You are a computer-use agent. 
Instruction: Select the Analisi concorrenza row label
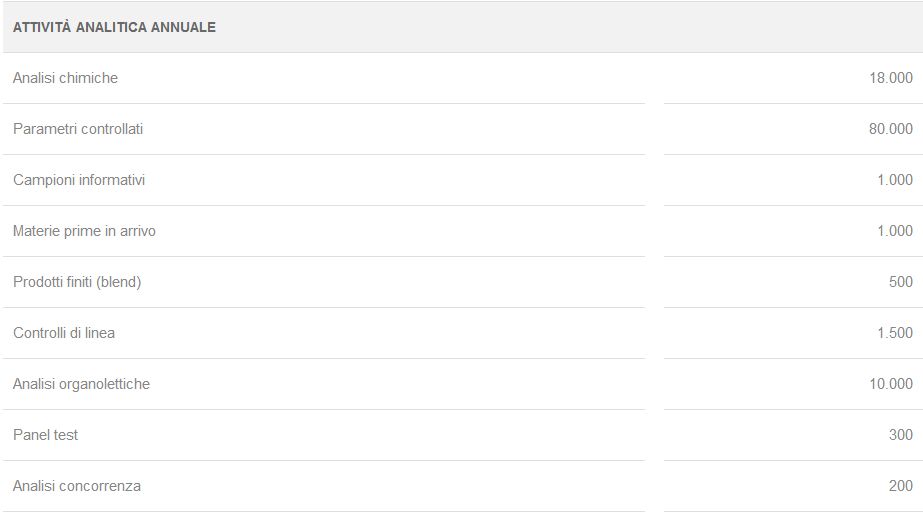tap(77, 486)
